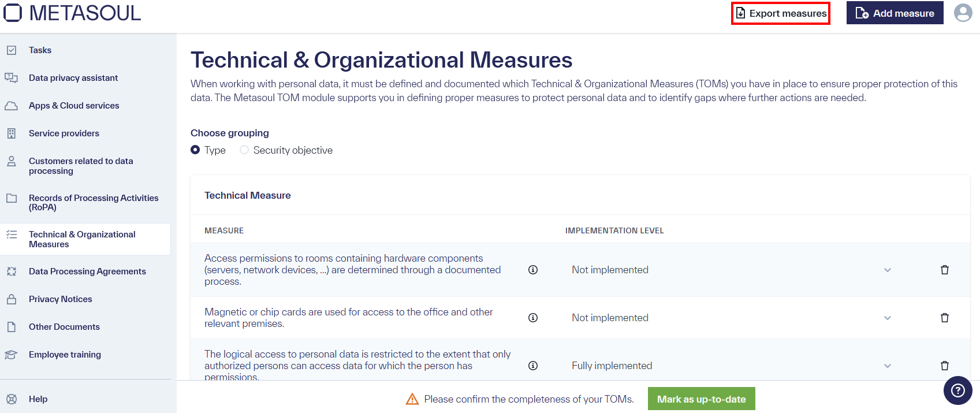This screenshot has width=980, height=413.
Task: Click the list icon for Technical & Organizational Measures
Action: click(x=12, y=235)
